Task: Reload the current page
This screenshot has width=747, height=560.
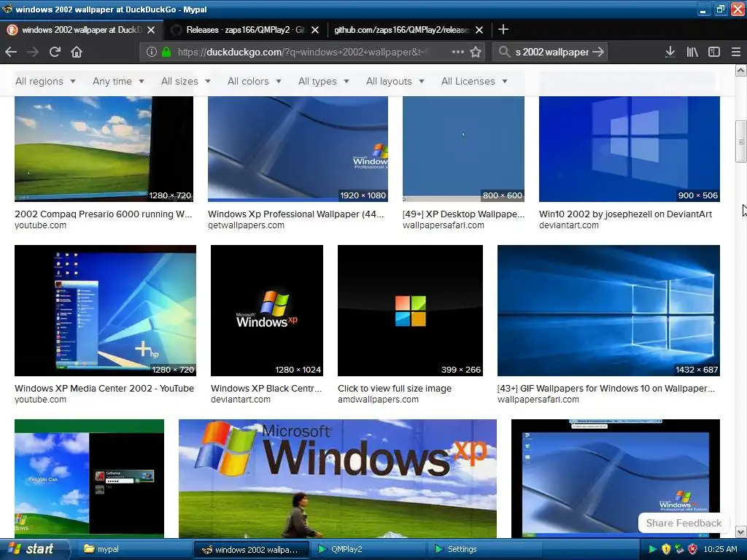Action: point(55,52)
